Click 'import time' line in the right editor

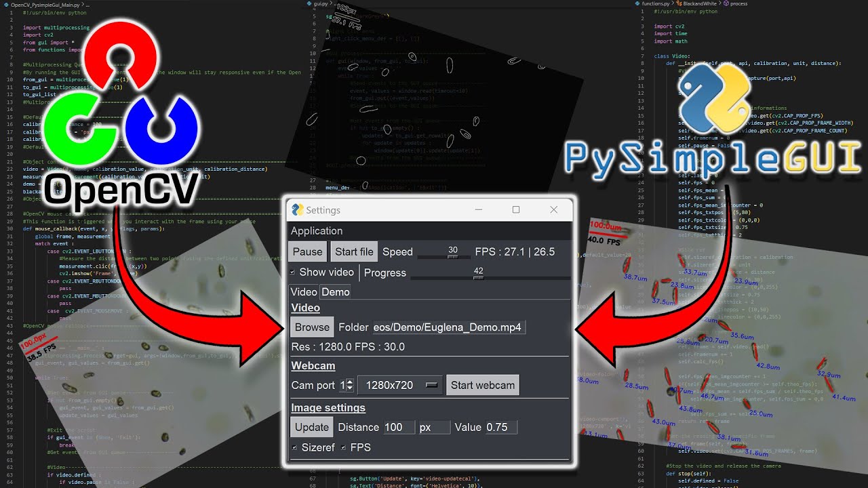click(671, 34)
